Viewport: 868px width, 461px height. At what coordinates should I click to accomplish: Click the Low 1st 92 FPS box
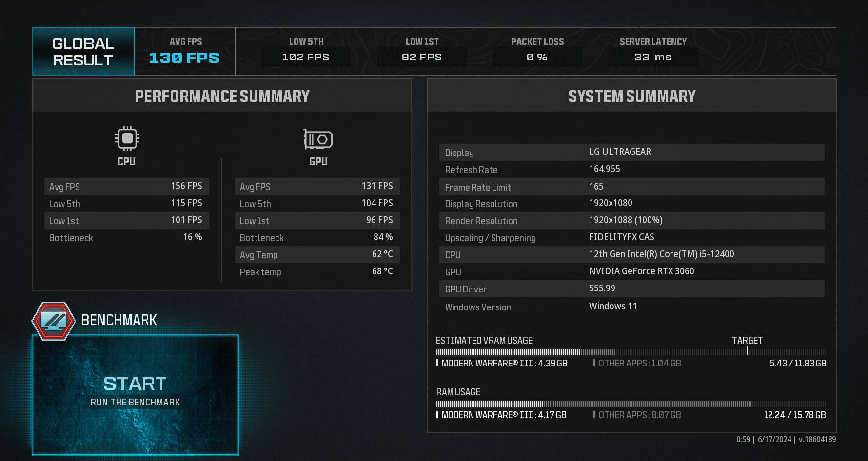[422, 57]
